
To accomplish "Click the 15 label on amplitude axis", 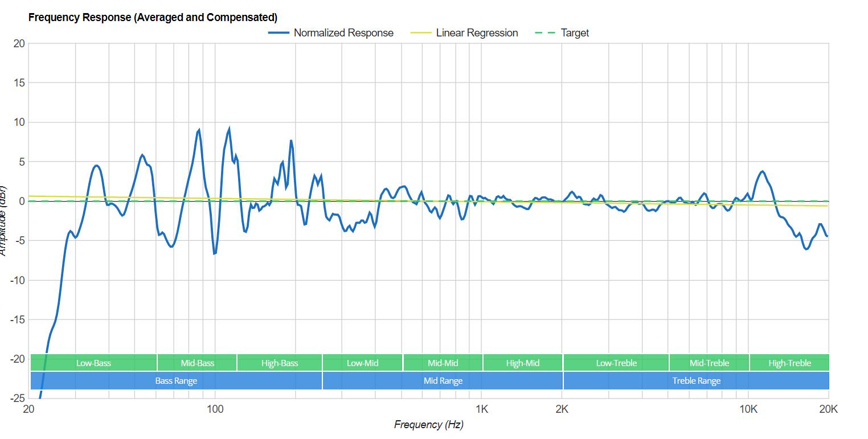I will tap(19, 83).
